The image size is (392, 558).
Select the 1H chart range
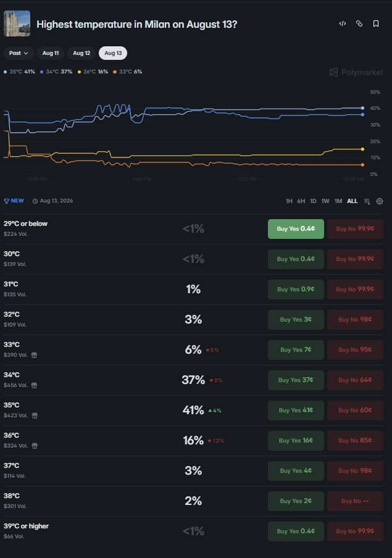(289, 201)
